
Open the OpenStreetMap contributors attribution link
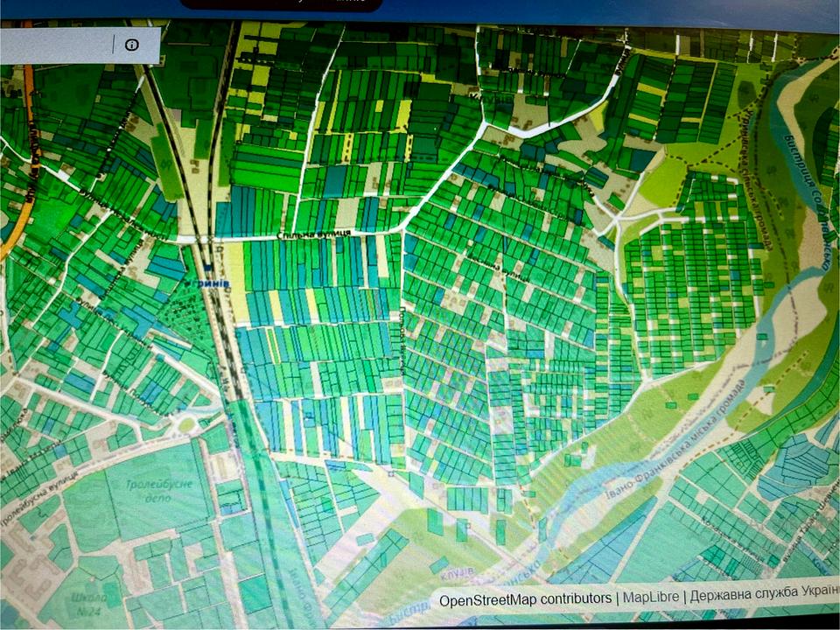click(x=525, y=599)
